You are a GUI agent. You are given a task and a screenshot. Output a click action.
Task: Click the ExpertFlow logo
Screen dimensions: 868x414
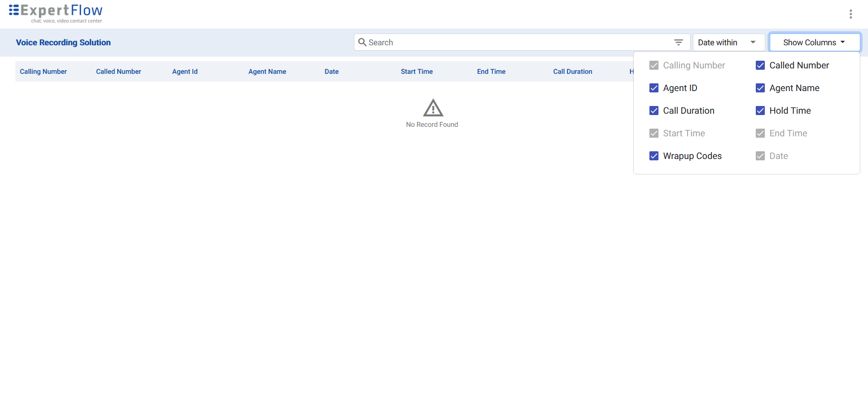pyautogui.click(x=56, y=12)
